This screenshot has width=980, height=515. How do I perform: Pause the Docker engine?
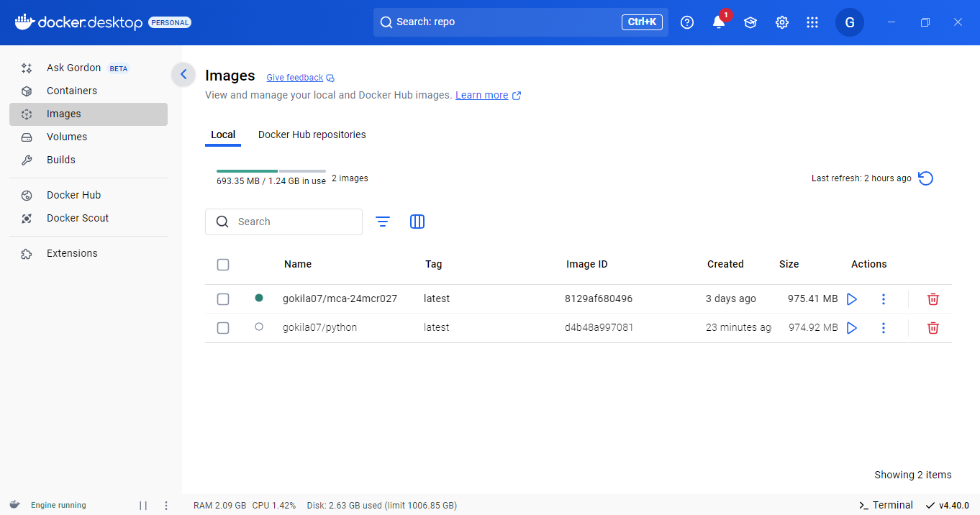(143, 506)
